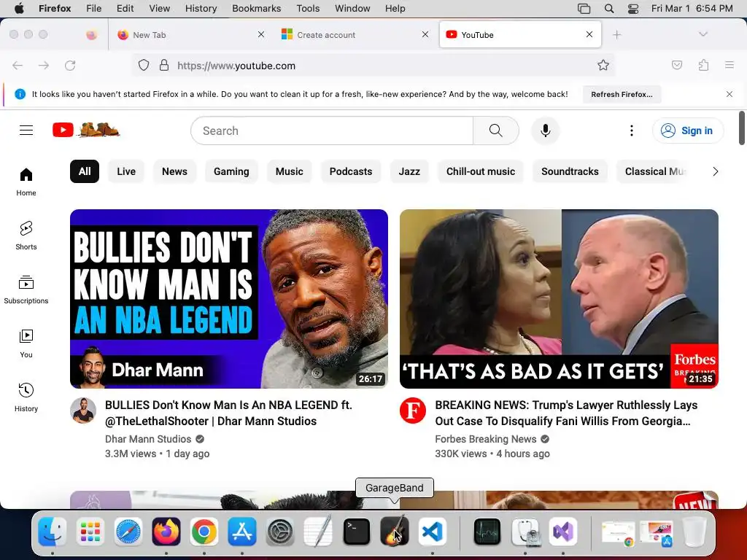The width and height of the screenshot is (747, 560).
Task: Open Google Chrome from the Dock
Action: 204,532
